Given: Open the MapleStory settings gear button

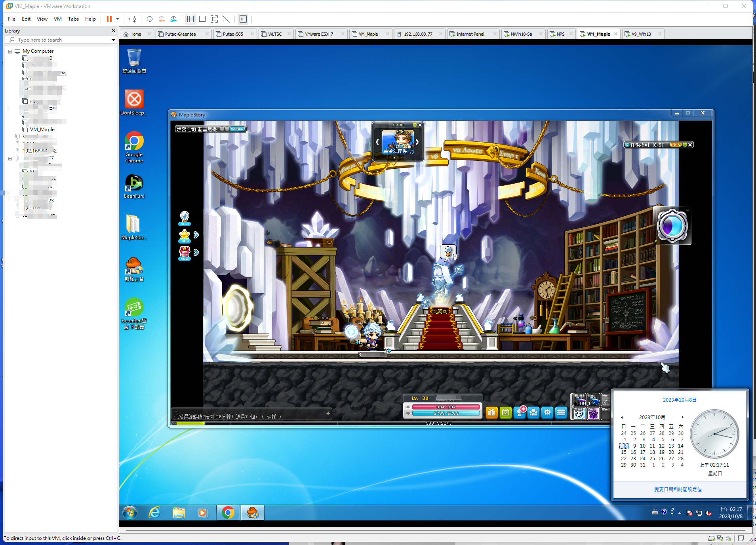Looking at the screenshot, I should (547, 413).
